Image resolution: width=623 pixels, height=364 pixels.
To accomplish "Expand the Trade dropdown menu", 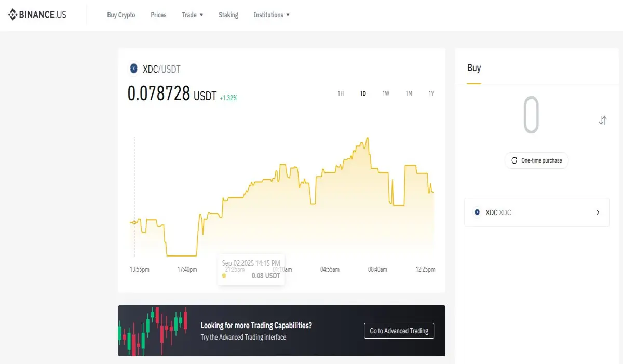I will [x=193, y=15].
